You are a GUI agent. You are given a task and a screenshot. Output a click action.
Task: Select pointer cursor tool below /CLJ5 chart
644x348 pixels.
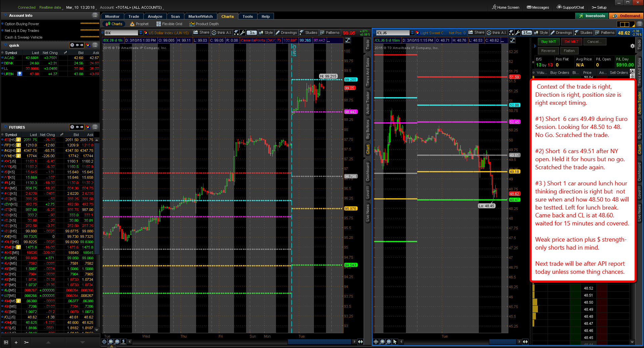[x=395, y=342]
